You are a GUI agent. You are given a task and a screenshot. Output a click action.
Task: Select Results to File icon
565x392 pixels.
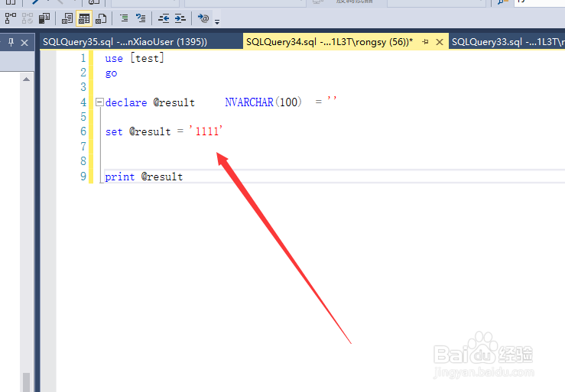pyautogui.click(x=101, y=18)
